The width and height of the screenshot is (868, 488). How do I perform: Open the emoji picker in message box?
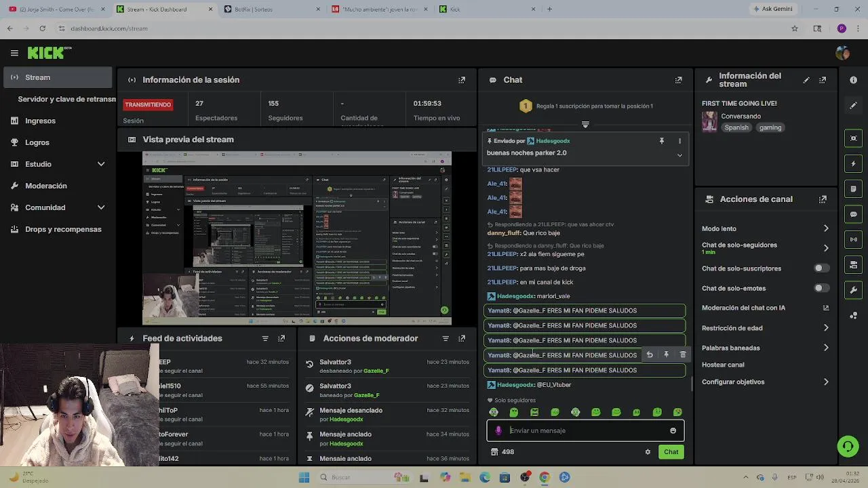pos(673,430)
